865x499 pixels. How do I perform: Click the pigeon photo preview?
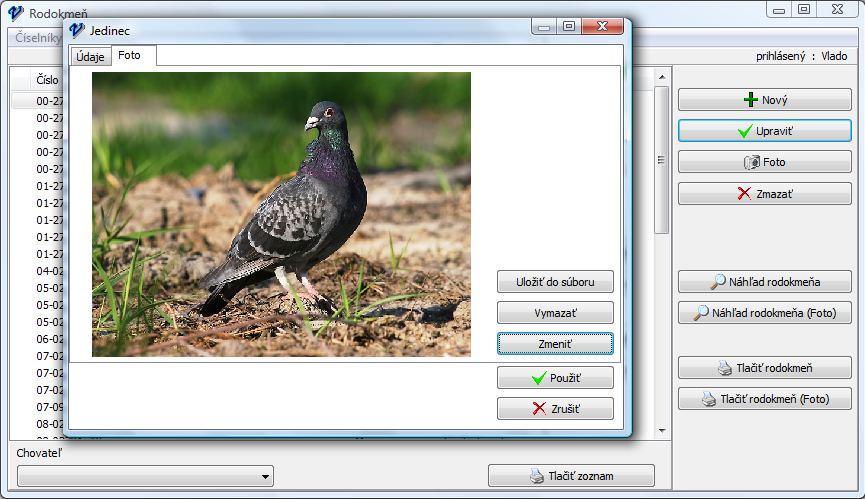[281, 214]
